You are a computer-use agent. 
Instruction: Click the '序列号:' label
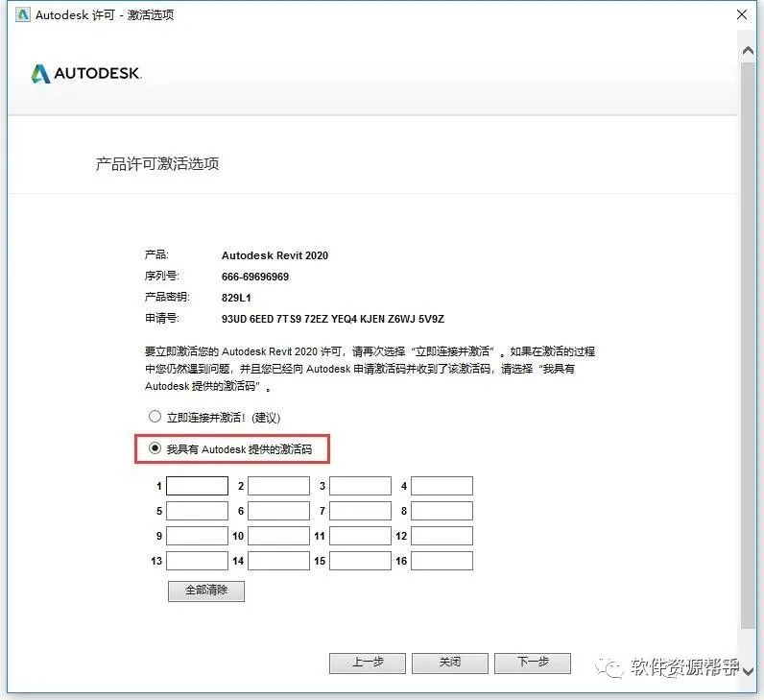(162, 276)
